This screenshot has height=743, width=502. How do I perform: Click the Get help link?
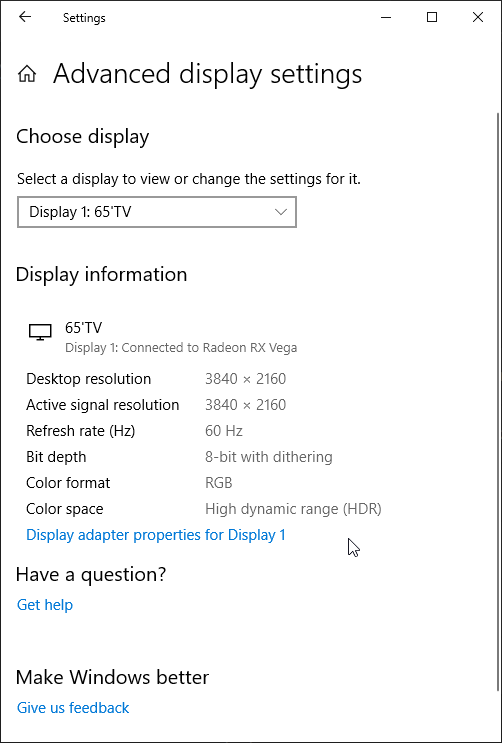(x=45, y=605)
